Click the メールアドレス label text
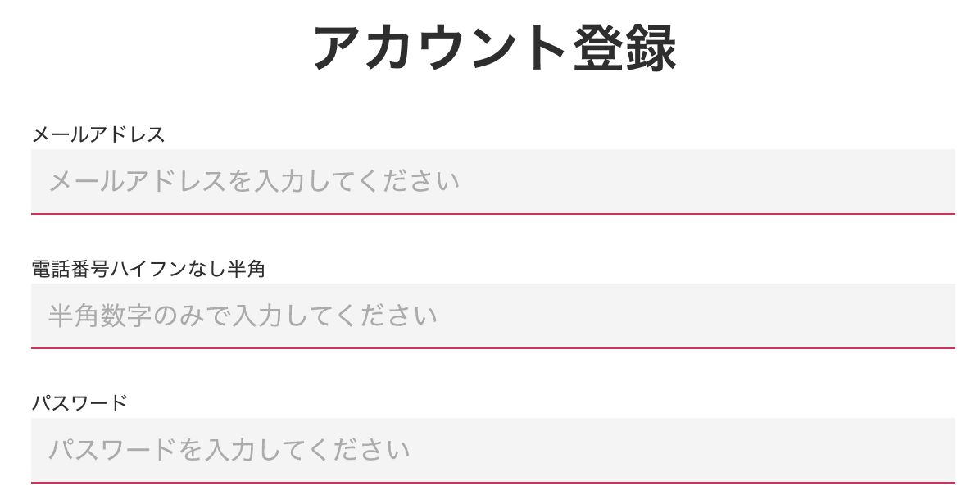The image size is (980, 495). click(98, 134)
